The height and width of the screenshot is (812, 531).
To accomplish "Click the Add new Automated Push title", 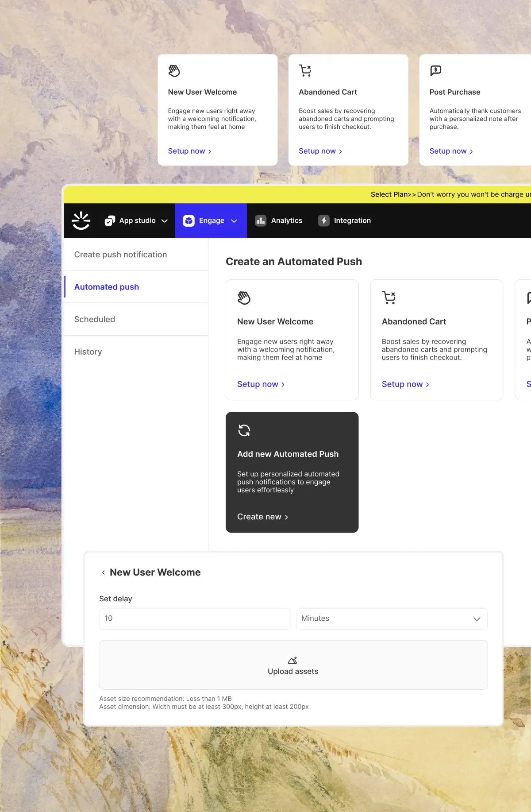I will [288, 454].
